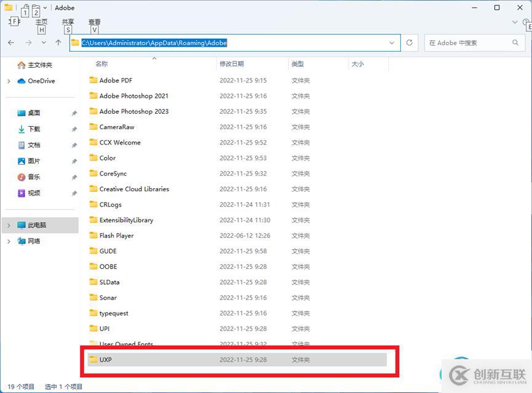Expand the OneDrive tree node
Viewport: 532px width, 393px height.
point(9,81)
